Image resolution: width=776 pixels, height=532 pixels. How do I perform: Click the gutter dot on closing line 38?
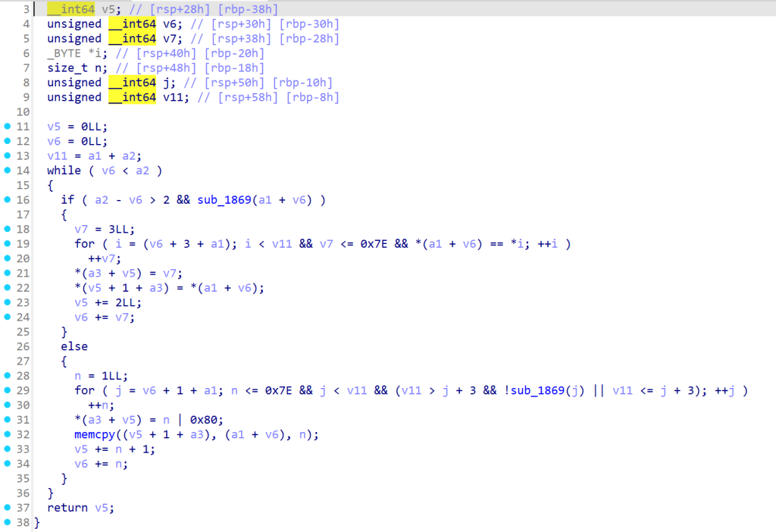point(8,522)
